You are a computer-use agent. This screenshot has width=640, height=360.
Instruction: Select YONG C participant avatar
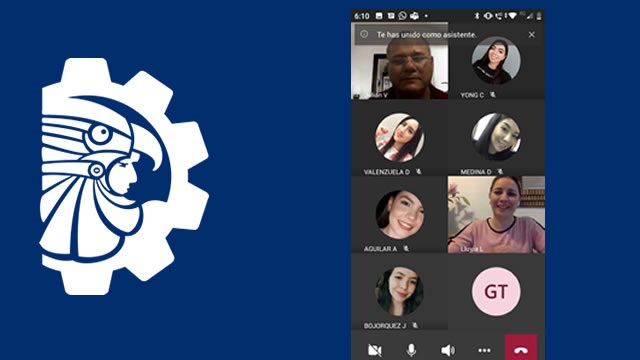click(x=496, y=60)
